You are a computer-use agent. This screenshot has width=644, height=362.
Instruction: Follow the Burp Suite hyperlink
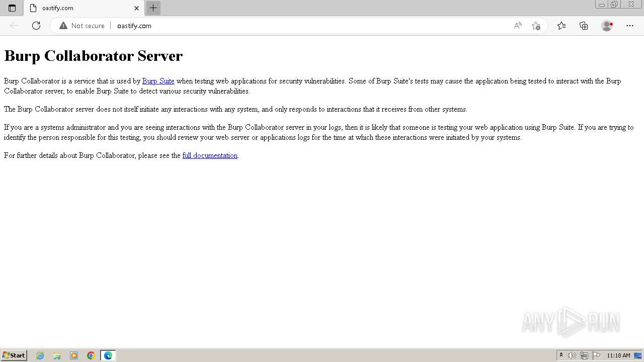(x=158, y=81)
